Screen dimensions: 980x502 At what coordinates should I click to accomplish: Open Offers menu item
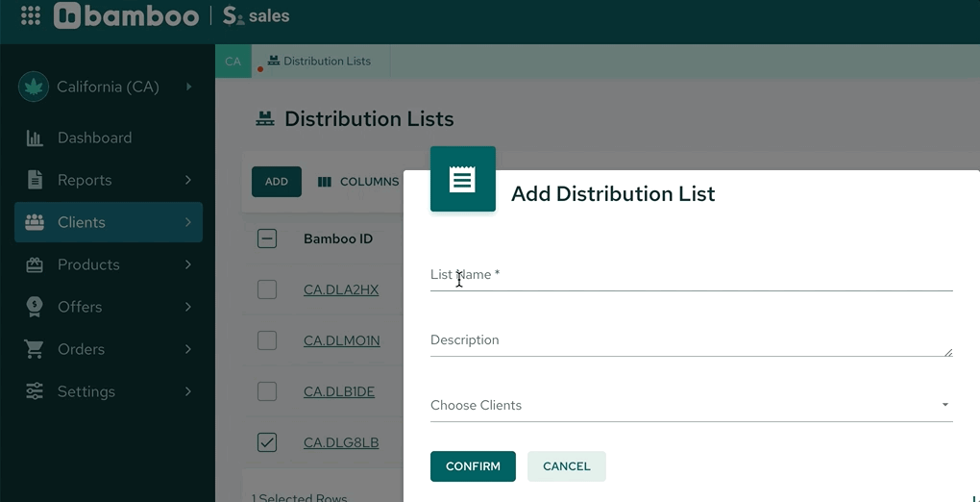(x=109, y=307)
